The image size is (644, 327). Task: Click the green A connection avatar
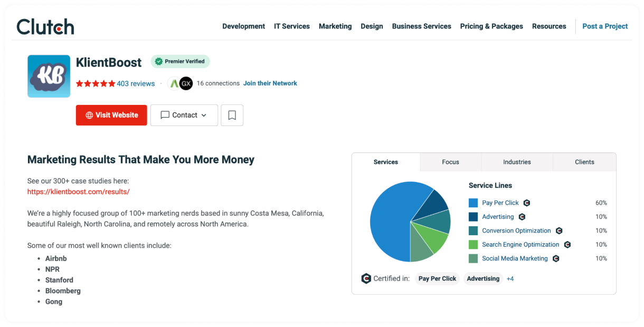175,83
